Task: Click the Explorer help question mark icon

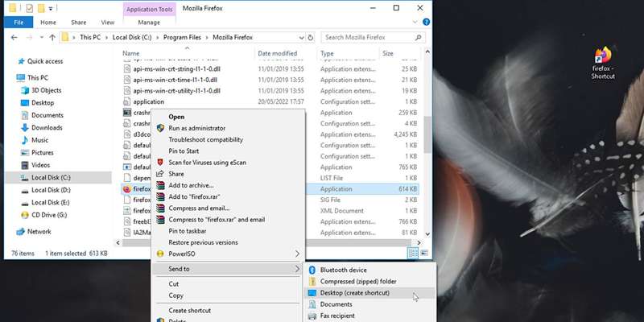Action: click(x=427, y=23)
